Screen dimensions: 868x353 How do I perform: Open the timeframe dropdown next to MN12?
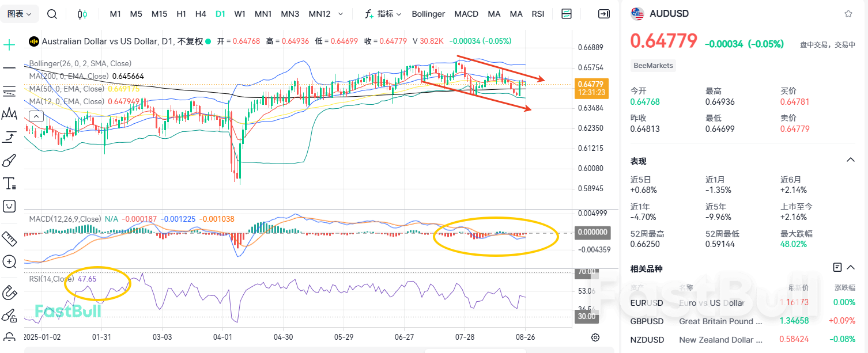point(341,13)
